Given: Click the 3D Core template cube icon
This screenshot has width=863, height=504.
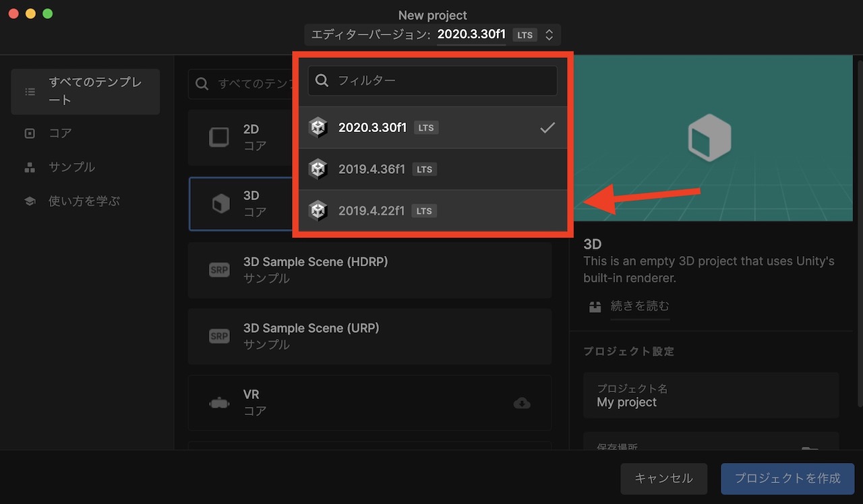Looking at the screenshot, I should tap(219, 203).
